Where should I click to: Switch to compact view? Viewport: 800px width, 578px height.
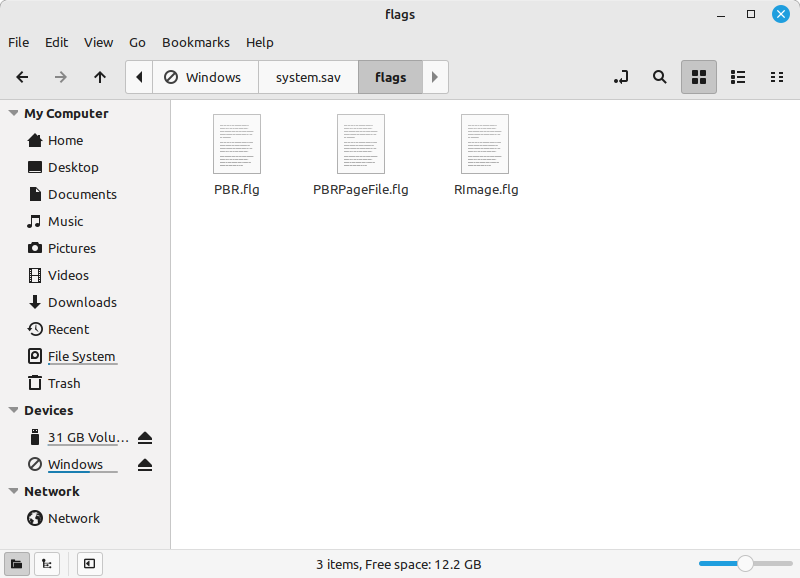[x=777, y=77]
